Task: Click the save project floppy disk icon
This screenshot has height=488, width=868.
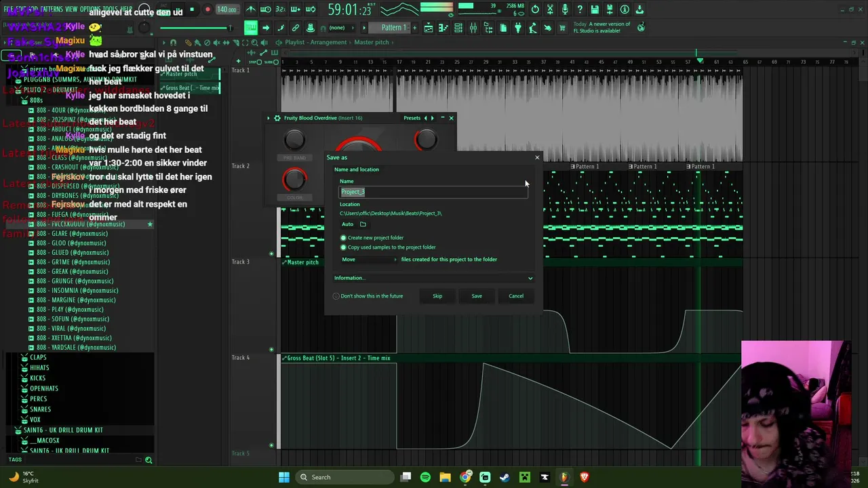Action: tap(595, 9)
